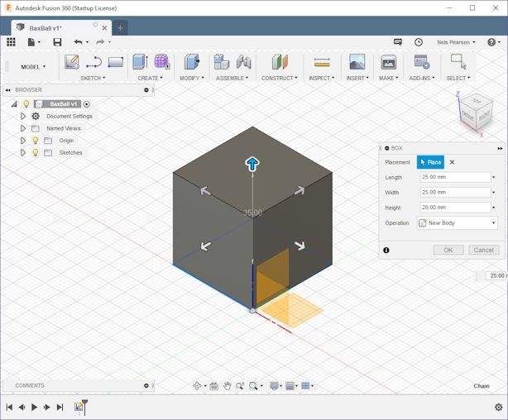Undo the last action

click(78, 42)
